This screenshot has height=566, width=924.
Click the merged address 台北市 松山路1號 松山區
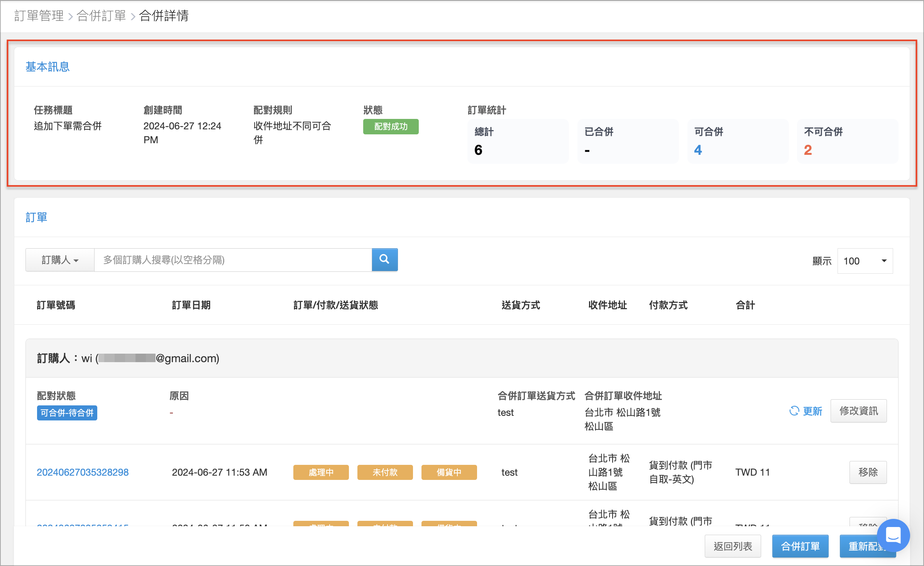(623, 419)
